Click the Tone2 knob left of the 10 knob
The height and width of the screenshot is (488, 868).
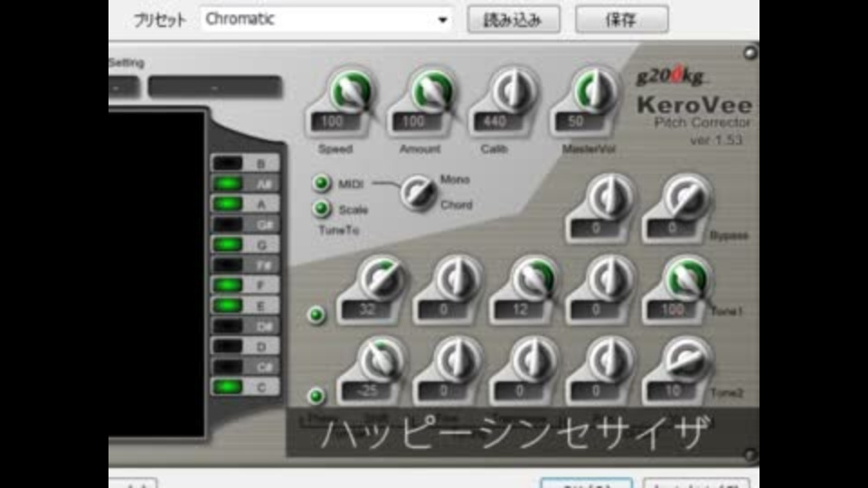click(x=610, y=361)
